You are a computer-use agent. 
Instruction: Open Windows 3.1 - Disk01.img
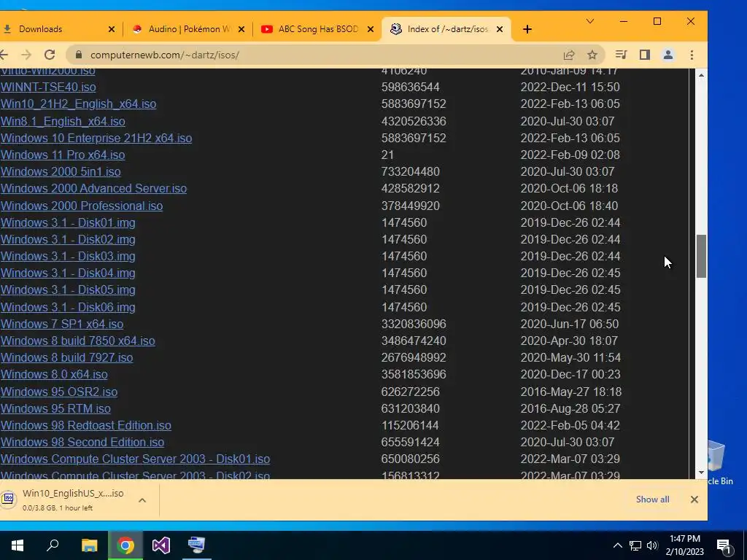pos(68,222)
